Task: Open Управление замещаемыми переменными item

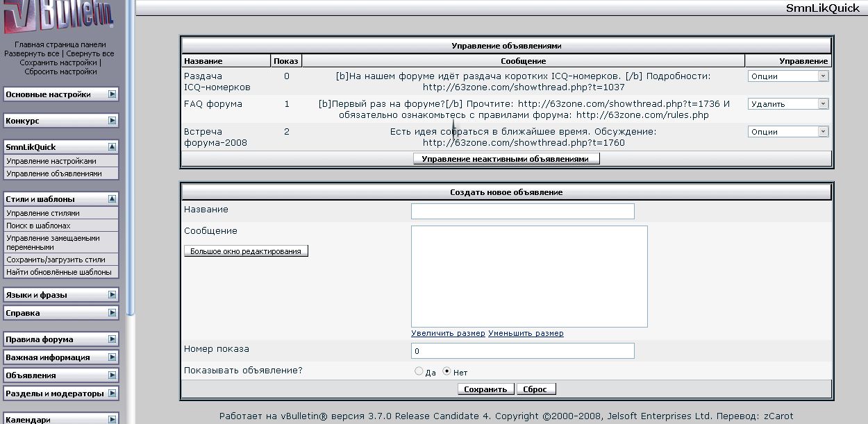Action: (60, 242)
